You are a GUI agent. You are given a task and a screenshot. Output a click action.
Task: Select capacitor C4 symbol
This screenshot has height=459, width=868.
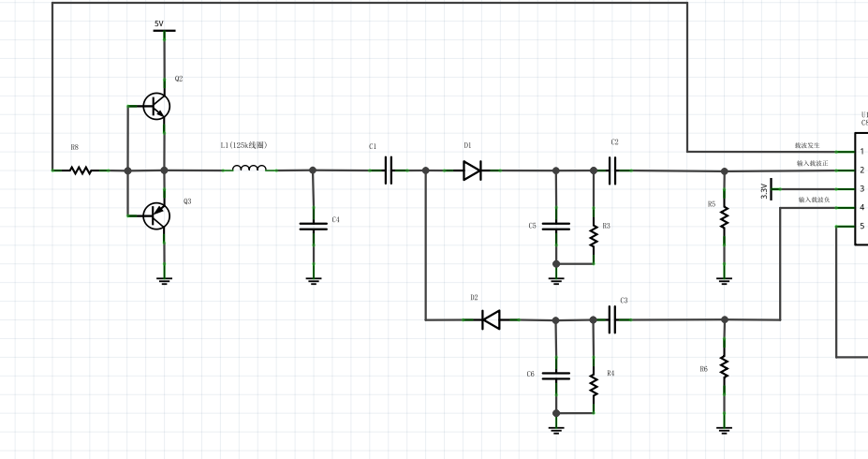tap(314, 226)
